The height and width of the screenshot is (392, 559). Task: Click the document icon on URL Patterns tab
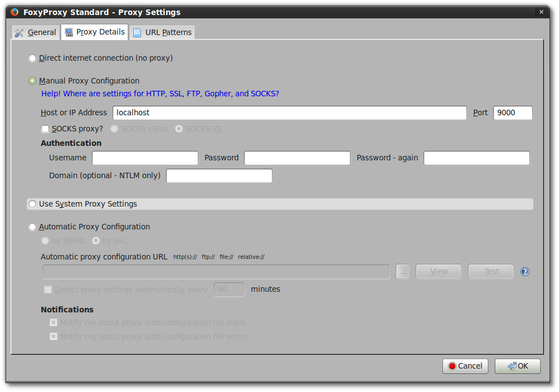(136, 32)
